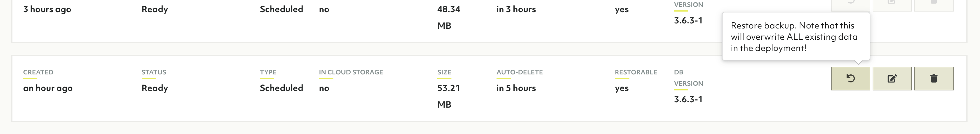Click the SIZE column label
The image size is (980, 134).
(x=444, y=72)
